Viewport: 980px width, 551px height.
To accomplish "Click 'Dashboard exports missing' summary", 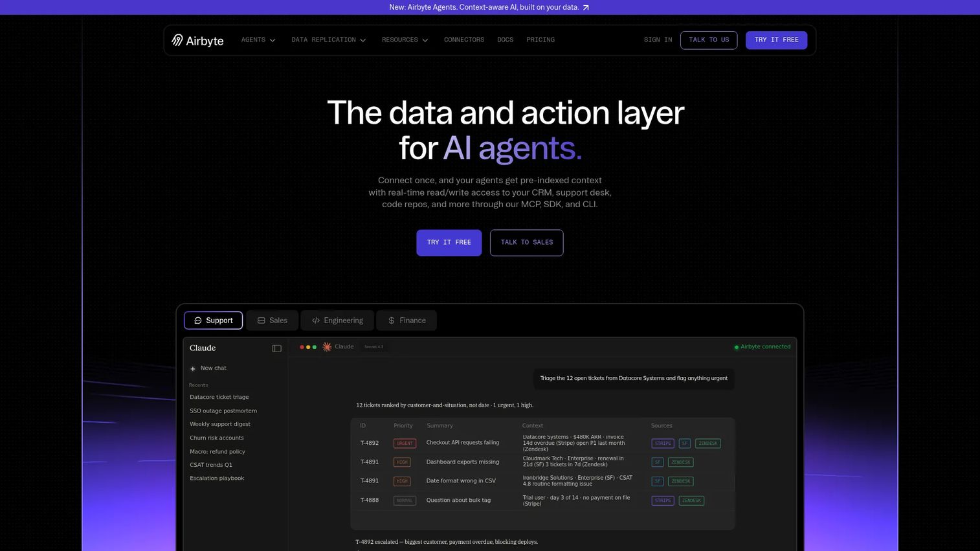I will 463,462.
